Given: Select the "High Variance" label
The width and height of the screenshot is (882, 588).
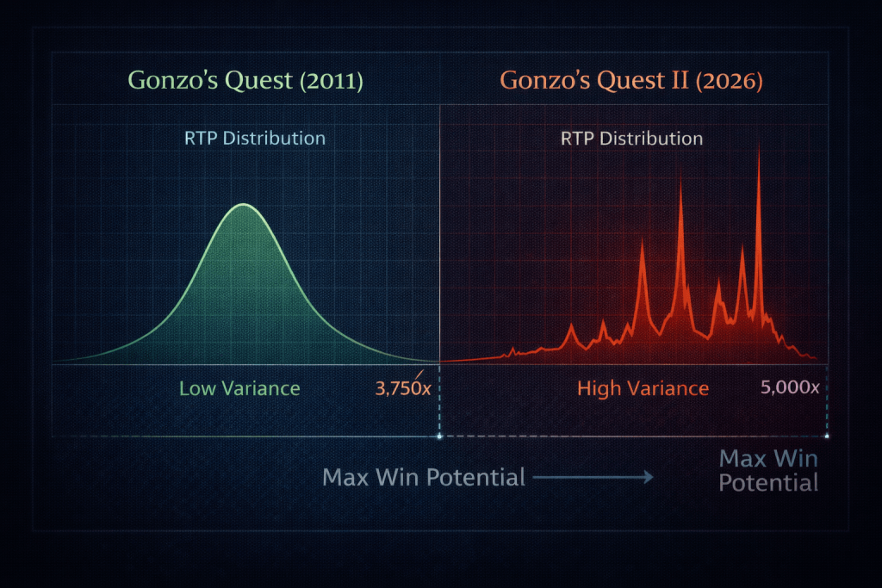Looking at the screenshot, I should pos(643,389).
